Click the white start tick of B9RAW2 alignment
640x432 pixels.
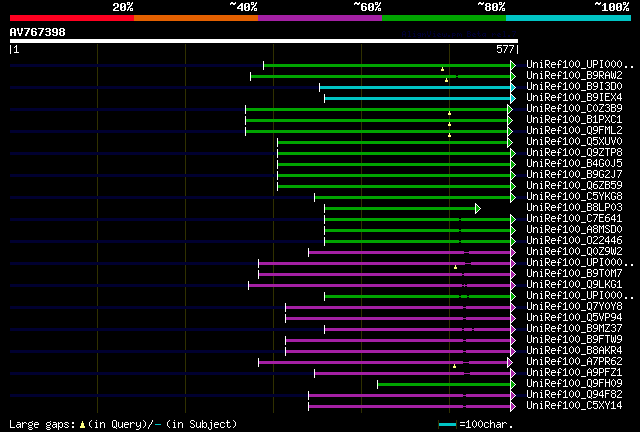click(251, 76)
